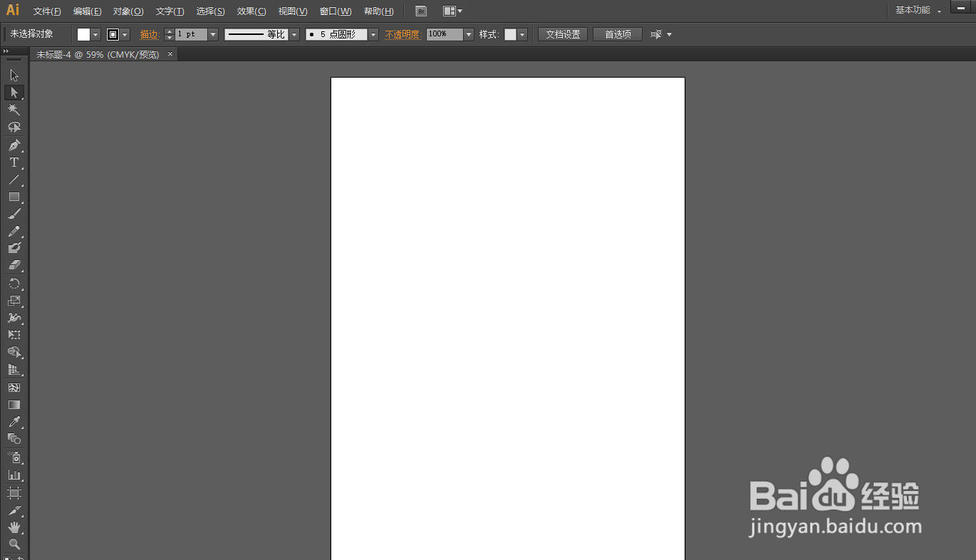976x560 pixels.
Task: Select the Gradient tool
Action: [x=14, y=405]
